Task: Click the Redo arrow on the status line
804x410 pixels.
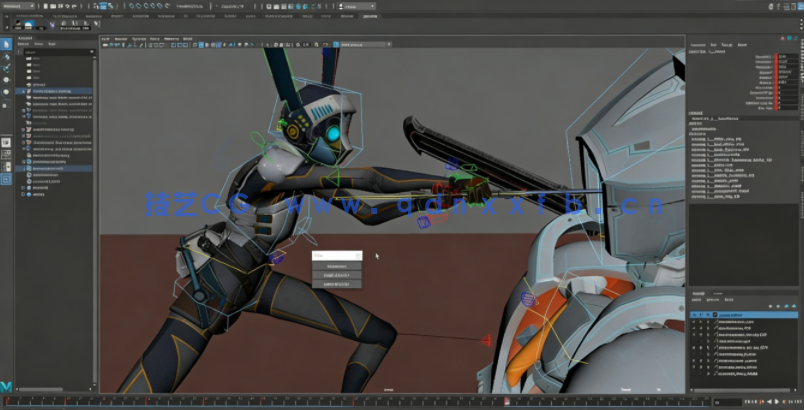Action: pos(75,6)
